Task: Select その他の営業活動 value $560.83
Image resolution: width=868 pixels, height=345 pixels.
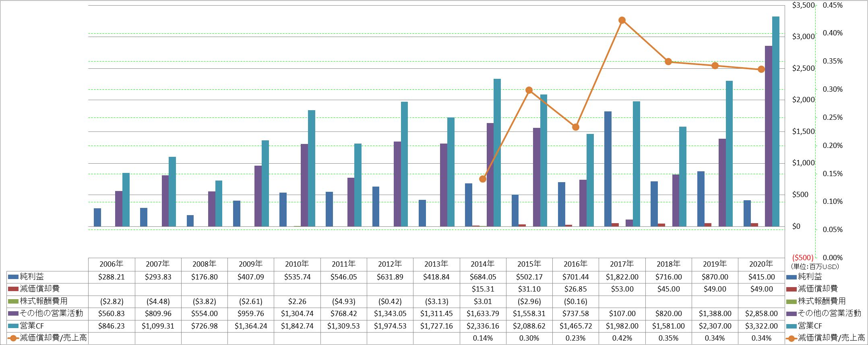Action: click(112, 314)
